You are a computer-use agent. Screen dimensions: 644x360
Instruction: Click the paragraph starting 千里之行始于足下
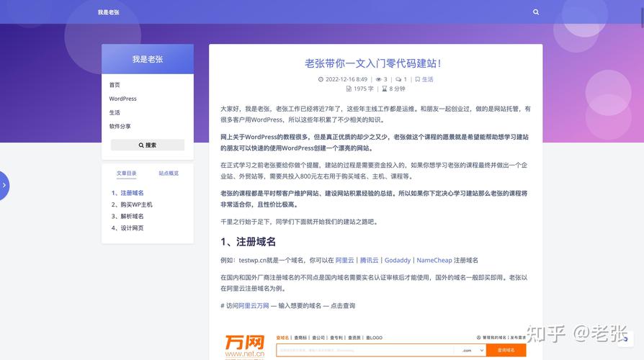click(x=299, y=222)
